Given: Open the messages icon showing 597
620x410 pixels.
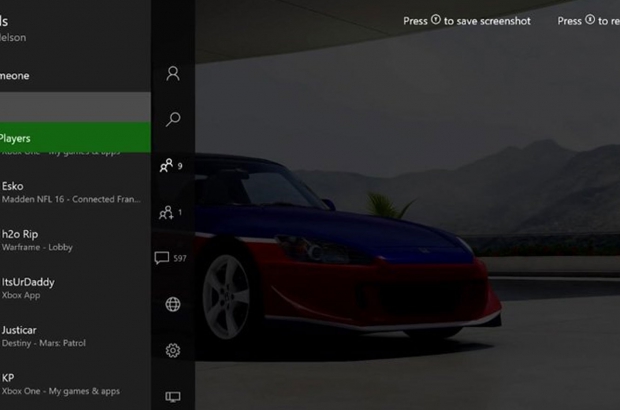Looking at the screenshot, I should [x=170, y=258].
